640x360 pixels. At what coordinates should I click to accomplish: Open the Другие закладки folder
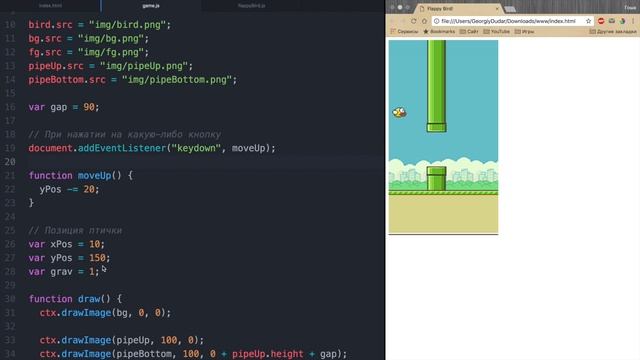[x=613, y=31]
